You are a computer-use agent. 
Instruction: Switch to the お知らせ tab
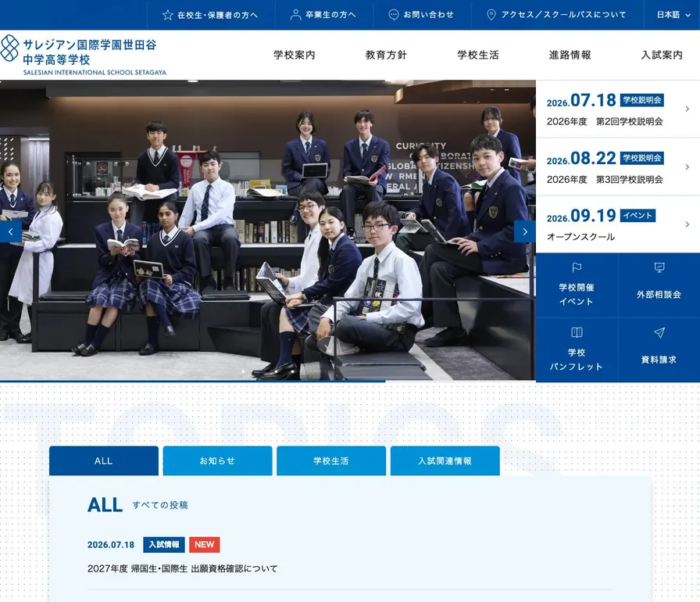click(x=217, y=460)
